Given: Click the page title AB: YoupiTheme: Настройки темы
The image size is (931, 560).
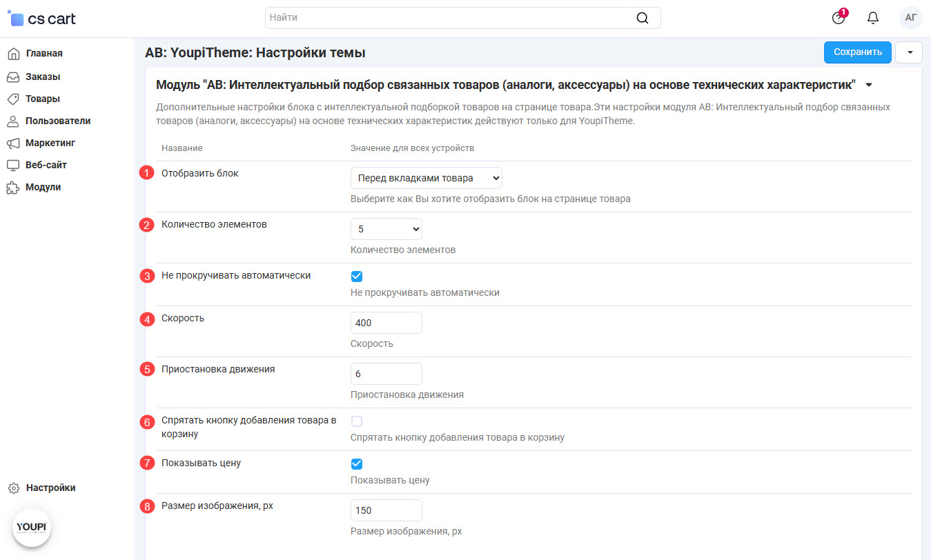Looking at the screenshot, I should click(255, 53).
